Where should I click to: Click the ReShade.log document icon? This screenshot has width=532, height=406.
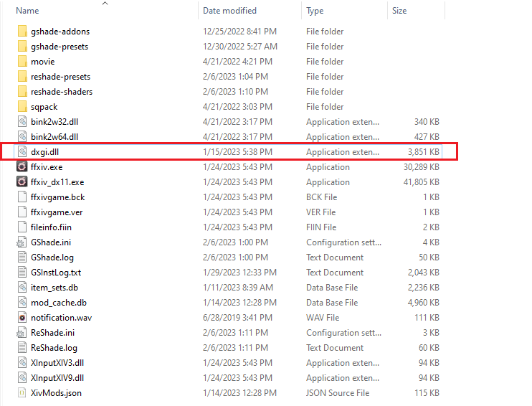tap(22, 348)
